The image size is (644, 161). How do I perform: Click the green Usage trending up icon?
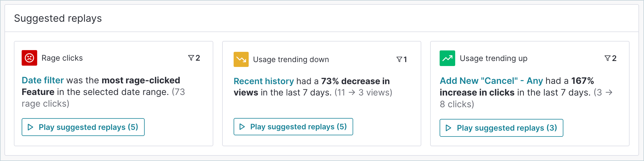click(447, 58)
